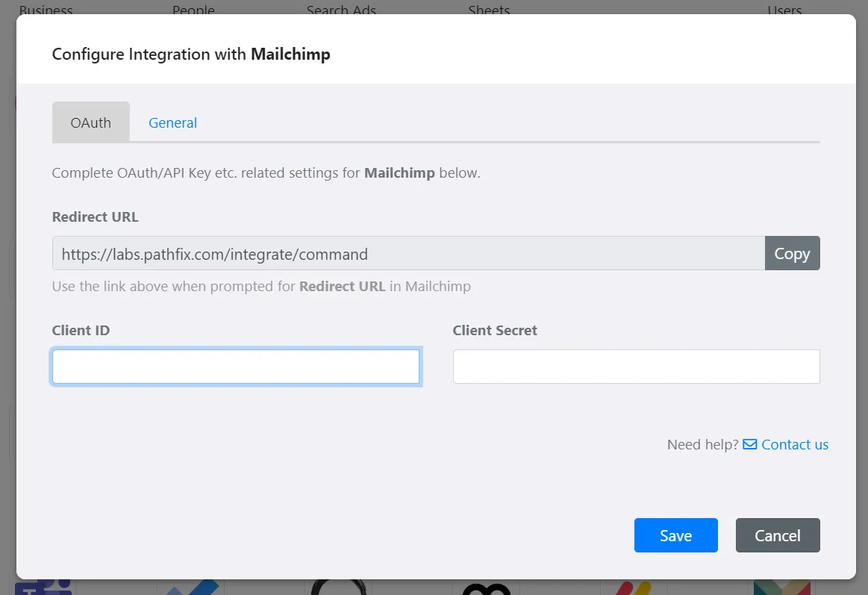
Task: Click the 'Client ID' label
Action: click(81, 331)
